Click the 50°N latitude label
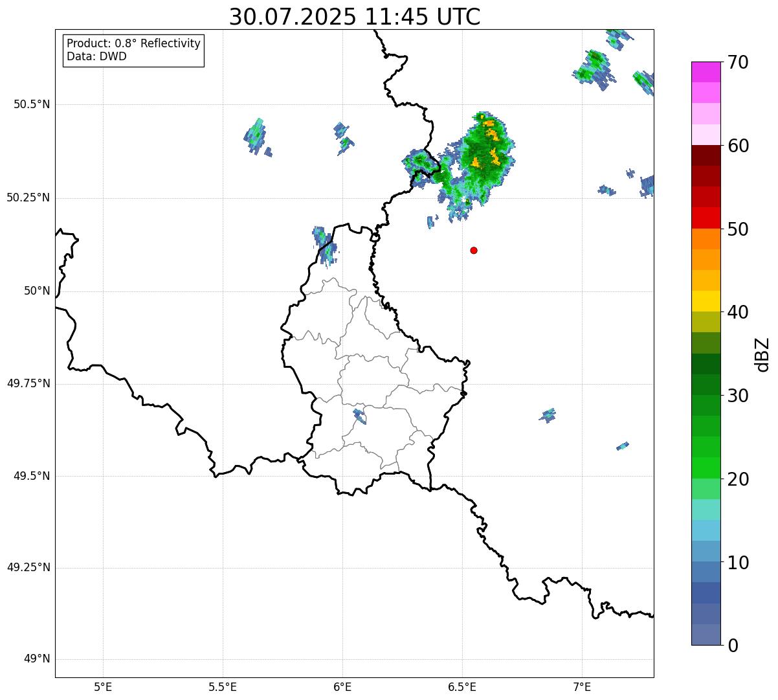This screenshot has width=778, height=700. 38,291
